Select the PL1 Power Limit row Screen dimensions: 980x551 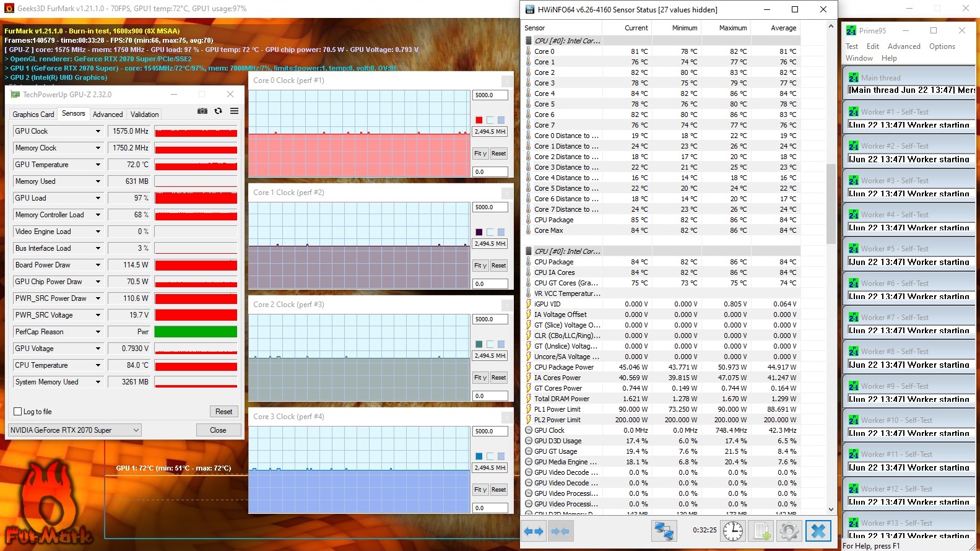(662, 409)
